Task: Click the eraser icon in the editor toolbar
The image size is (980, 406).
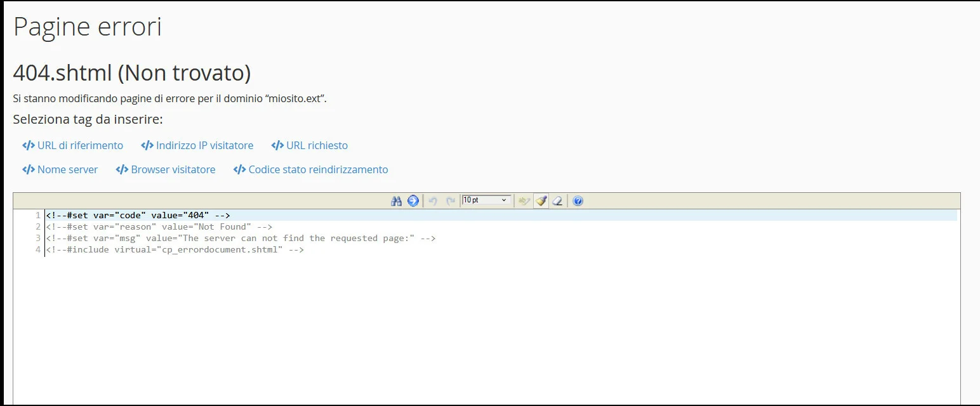Action: [557, 200]
